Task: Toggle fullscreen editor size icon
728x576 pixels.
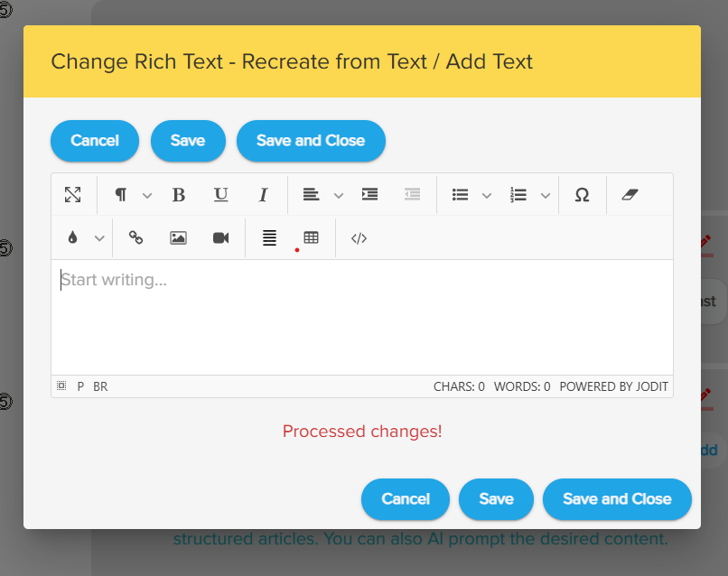Action: point(73,195)
